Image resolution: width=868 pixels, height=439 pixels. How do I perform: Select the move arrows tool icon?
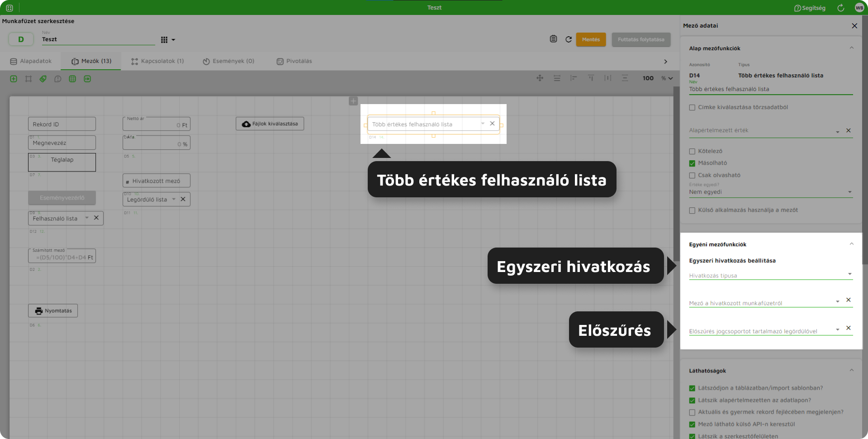[x=540, y=78]
